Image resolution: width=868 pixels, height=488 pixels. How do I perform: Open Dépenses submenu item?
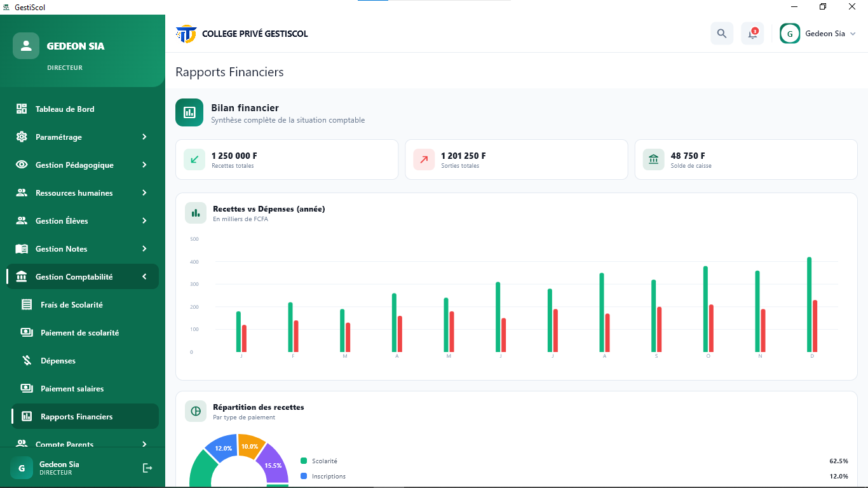click(85, 360)
